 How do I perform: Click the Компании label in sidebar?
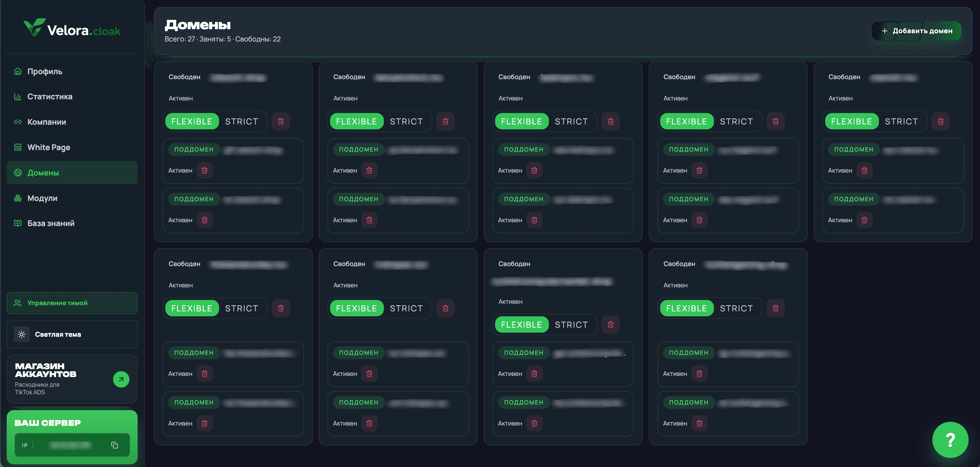tap(47, 122)
